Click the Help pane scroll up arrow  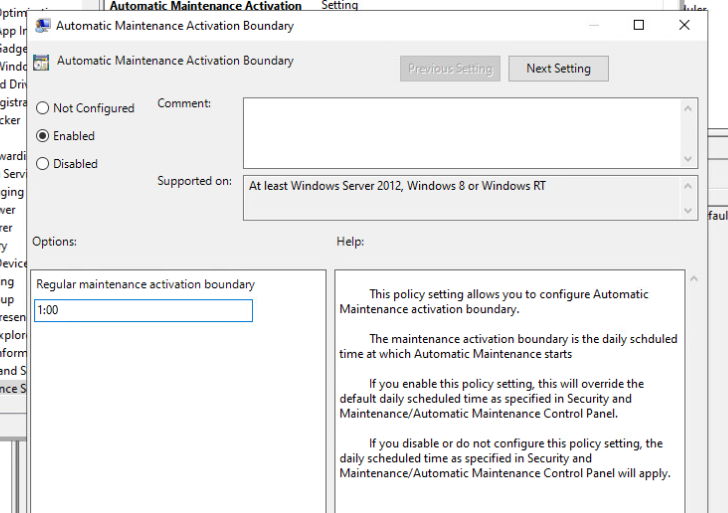pyautogui.click(x=694, y=279)
